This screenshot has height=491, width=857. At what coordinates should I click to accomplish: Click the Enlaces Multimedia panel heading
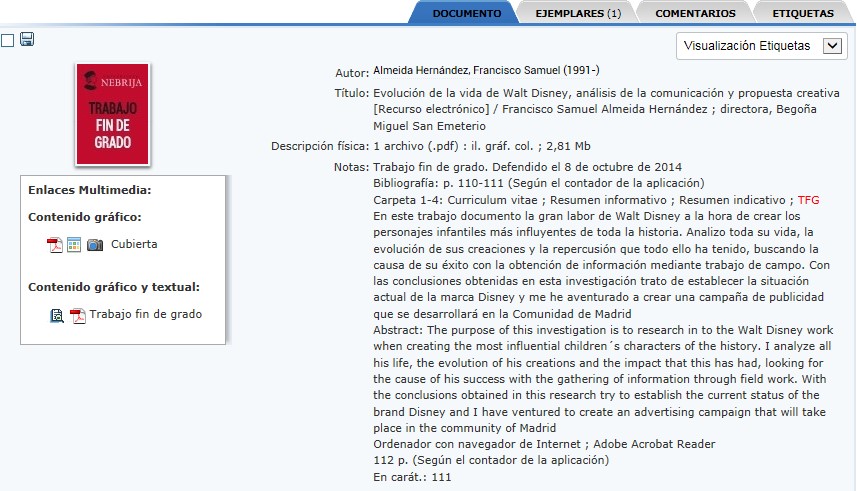pyautogui.click(x=89, y=189)
